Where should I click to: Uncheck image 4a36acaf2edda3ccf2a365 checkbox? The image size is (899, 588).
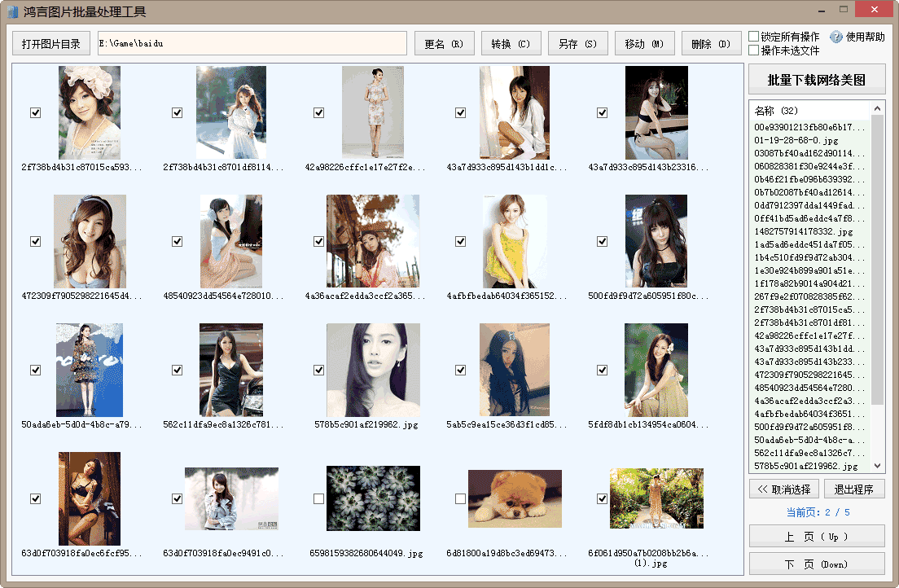[318, 242]
